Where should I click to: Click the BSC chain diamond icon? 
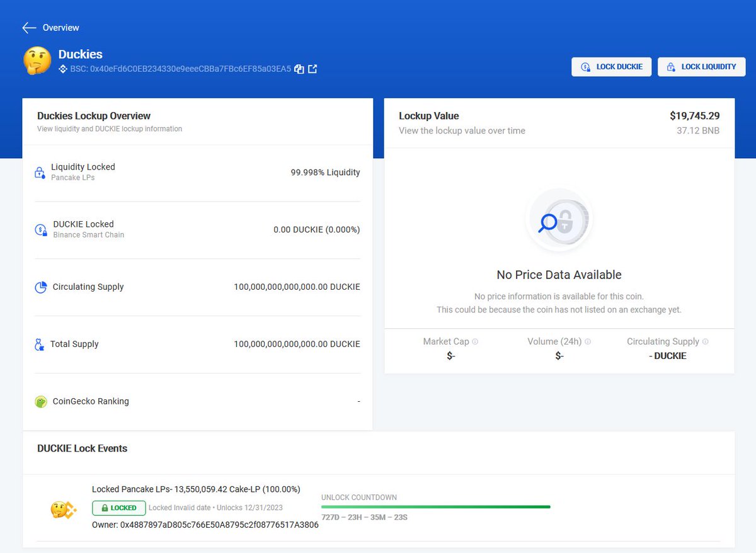click(63, 69)
